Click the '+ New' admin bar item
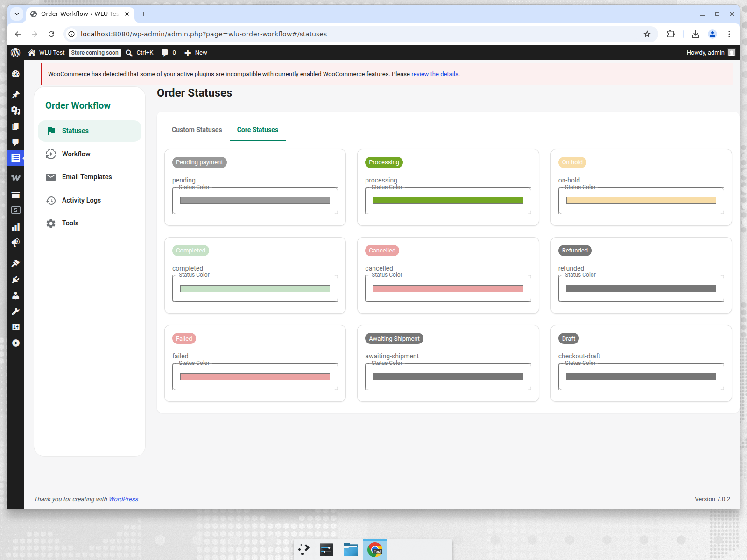 click(196, 53)
